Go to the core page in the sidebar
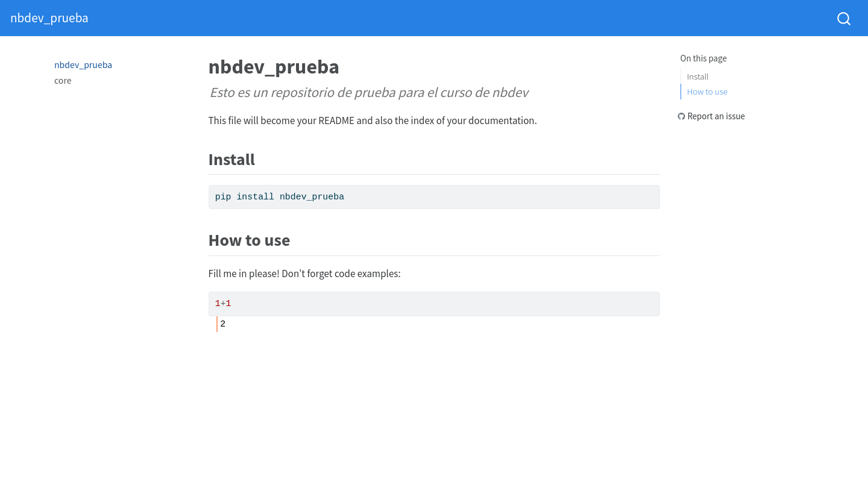 pyautogui.click(x=63, y=81)
